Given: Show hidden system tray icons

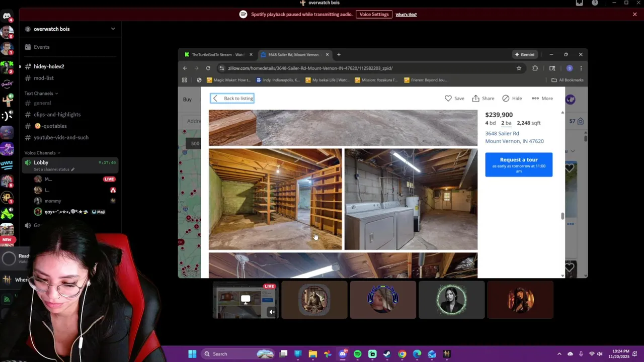Looking at the screenshot, I should pyautogui.click(x=559, y=354).
